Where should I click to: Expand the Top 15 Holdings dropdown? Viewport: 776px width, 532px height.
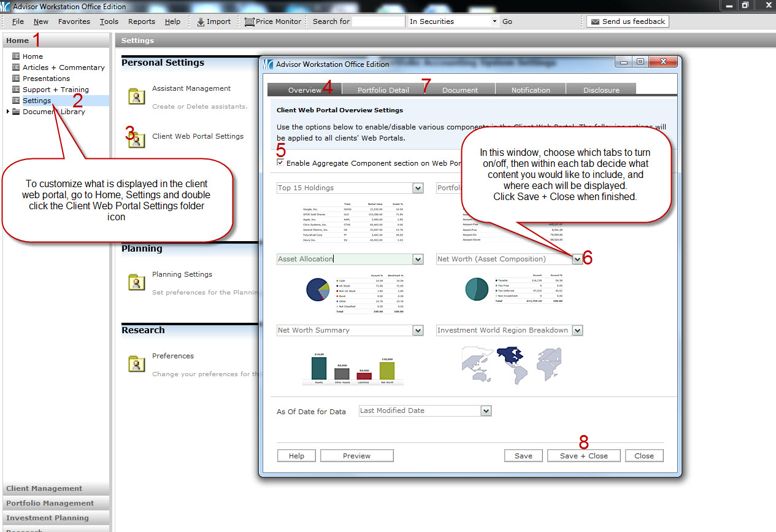coord(418,188)
